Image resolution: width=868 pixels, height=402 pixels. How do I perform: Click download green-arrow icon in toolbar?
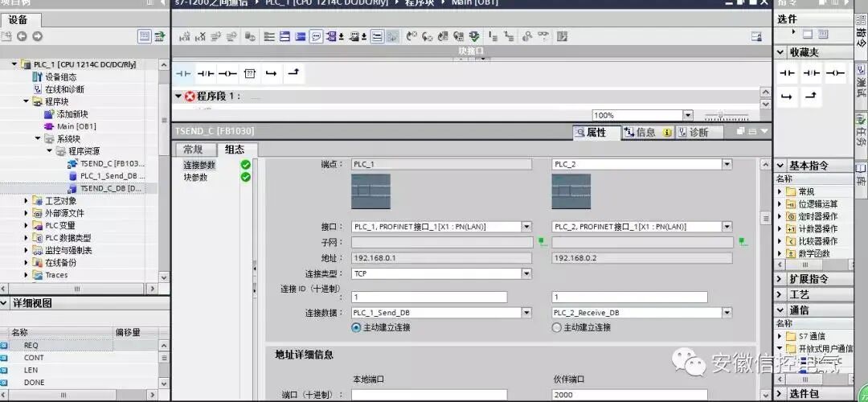point(474,37)
